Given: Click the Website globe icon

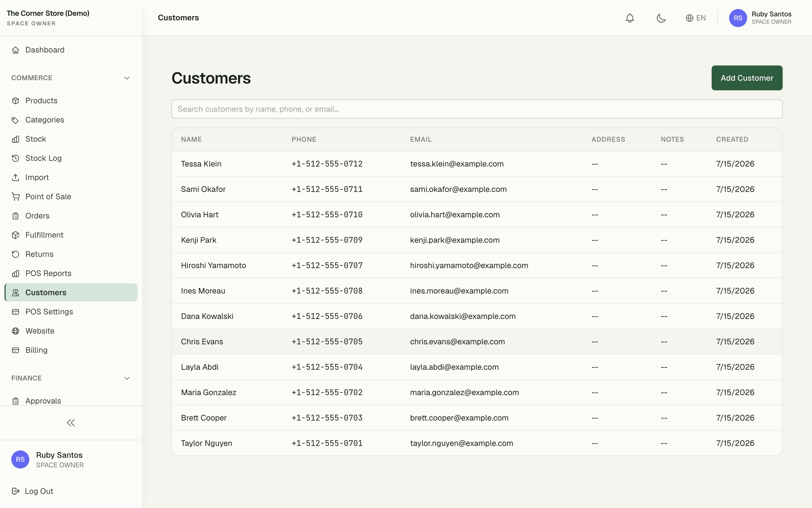Looking at the screenshot, I should tap(16, 330).
